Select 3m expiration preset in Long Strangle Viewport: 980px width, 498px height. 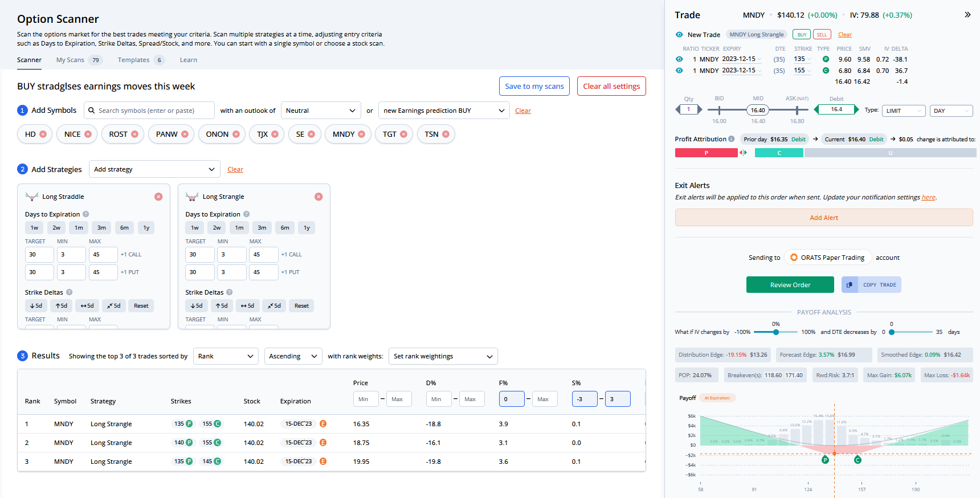point(262,228)
